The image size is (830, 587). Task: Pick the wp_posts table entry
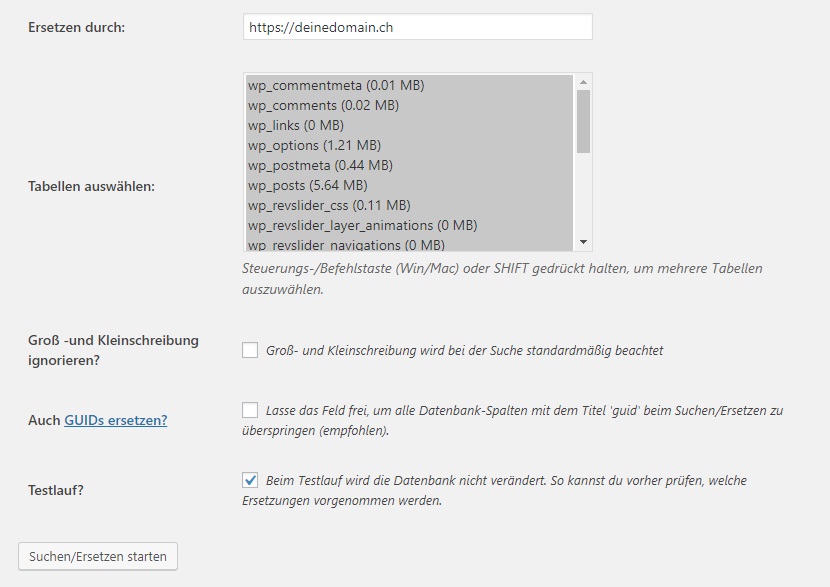point(307,185)
